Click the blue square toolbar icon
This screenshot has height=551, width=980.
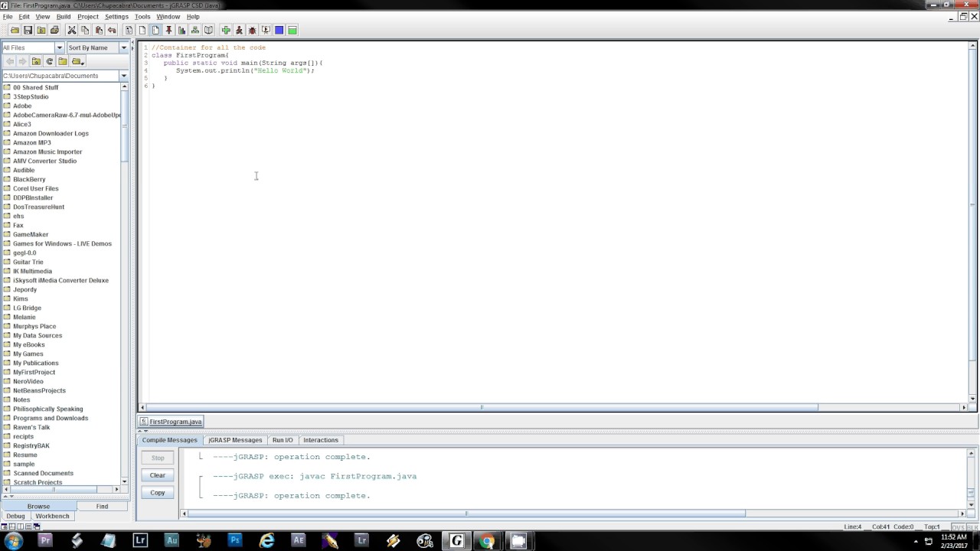(x=279, y=30)
